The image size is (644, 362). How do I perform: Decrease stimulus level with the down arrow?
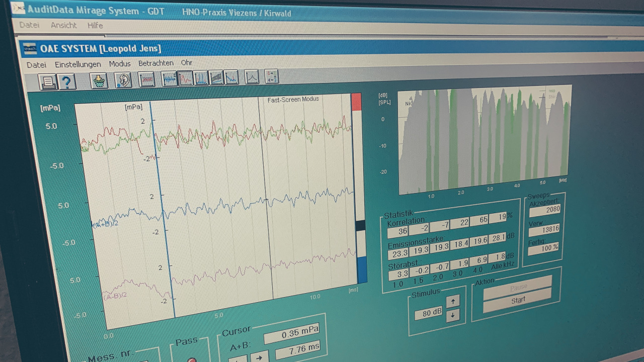pyautogui.click(x=453, y=315)
